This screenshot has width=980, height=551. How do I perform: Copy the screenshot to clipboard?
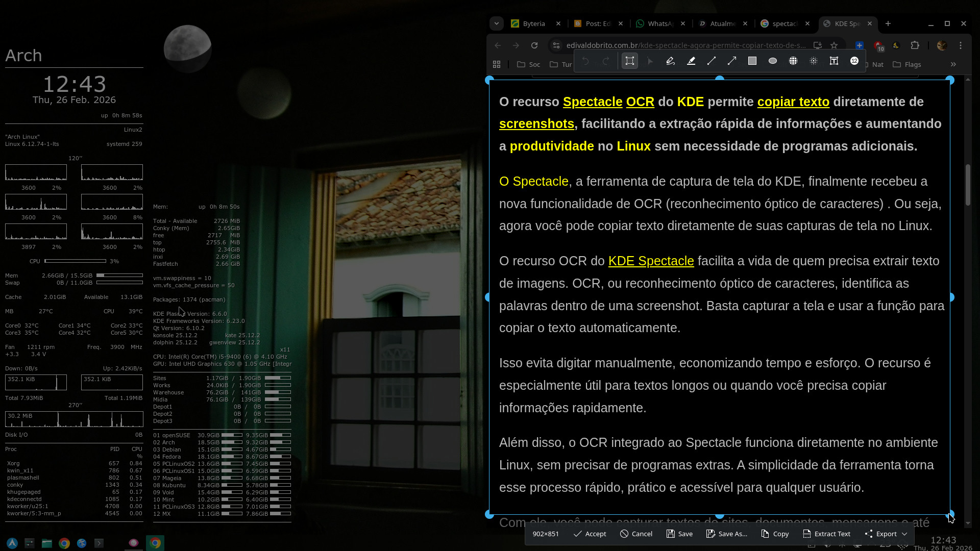(775, 534)
